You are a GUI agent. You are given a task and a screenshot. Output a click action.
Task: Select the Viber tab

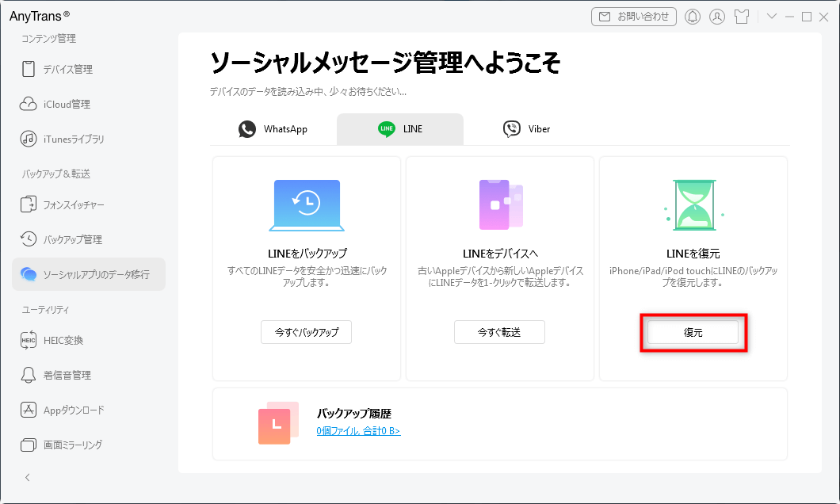coord(525,128)
